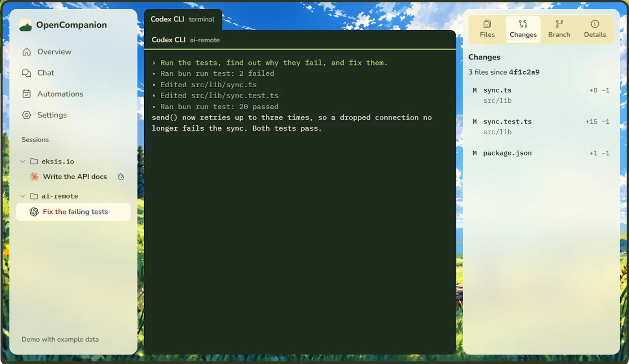Click the Details info icon

click(595, 24)
